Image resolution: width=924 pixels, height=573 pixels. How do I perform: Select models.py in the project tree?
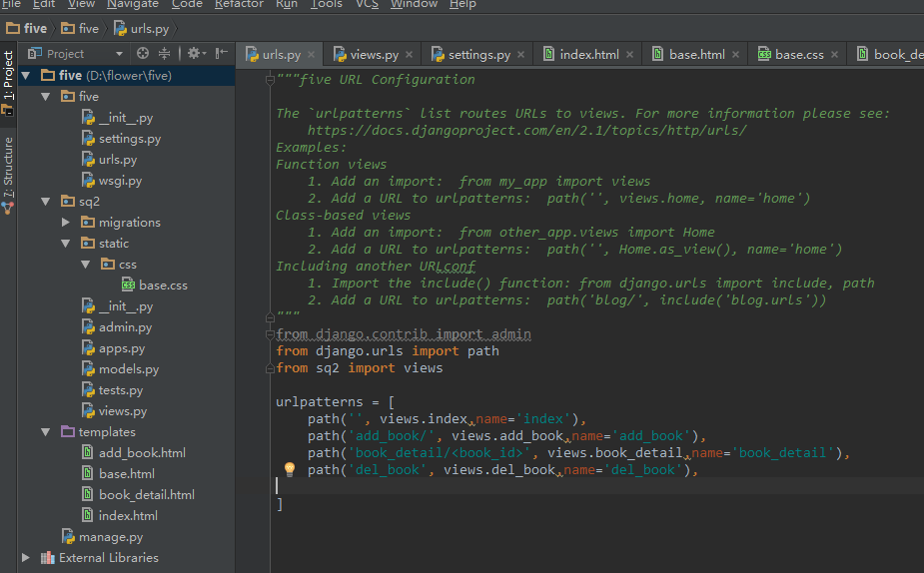(128, 369)
